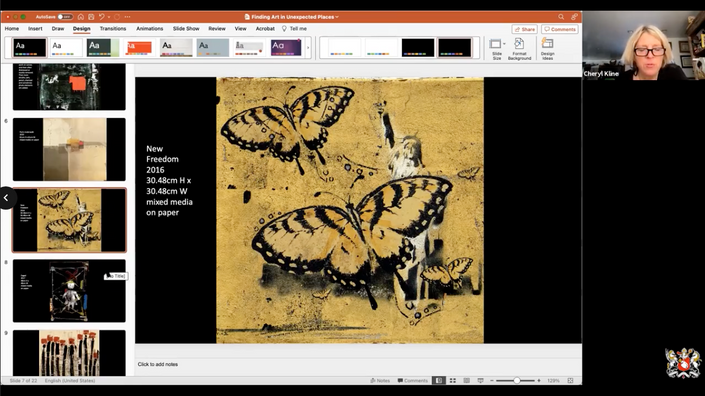Click the zoom in plus button

click(539, 380)
